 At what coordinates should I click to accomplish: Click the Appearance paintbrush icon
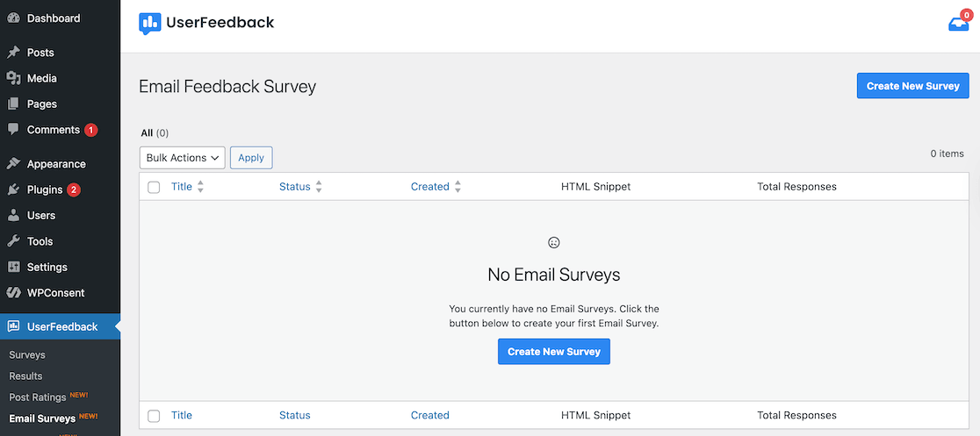13,164
